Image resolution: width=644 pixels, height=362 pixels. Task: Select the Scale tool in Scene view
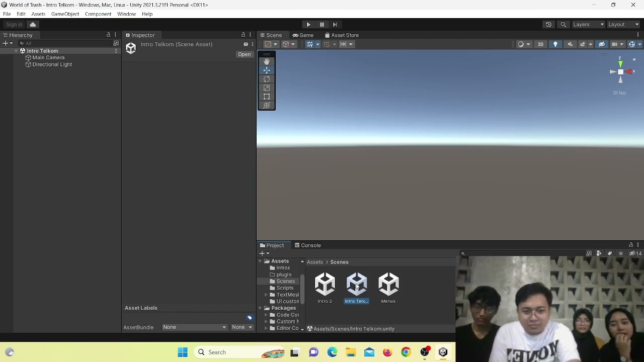click(x=267, y=88)
